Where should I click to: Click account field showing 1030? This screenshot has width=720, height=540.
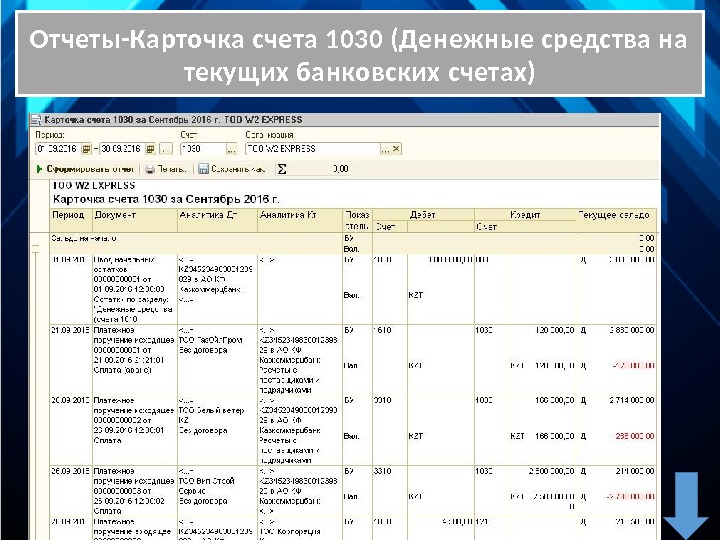coord(203,149)
